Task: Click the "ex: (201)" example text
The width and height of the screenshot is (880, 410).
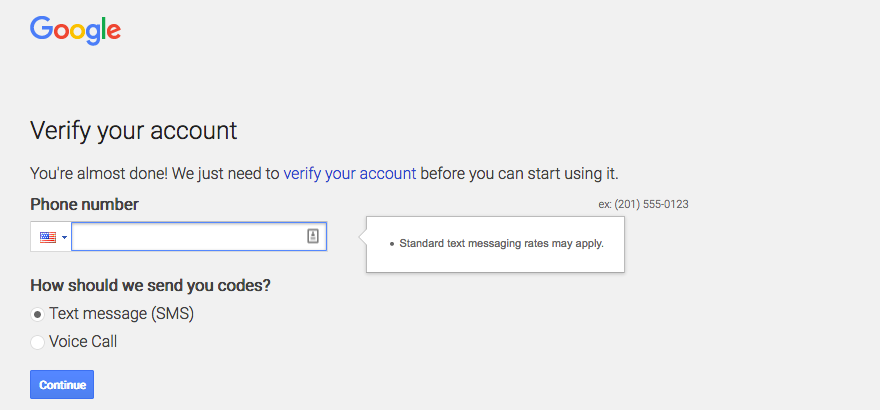Action: click(x=620, y=204)
